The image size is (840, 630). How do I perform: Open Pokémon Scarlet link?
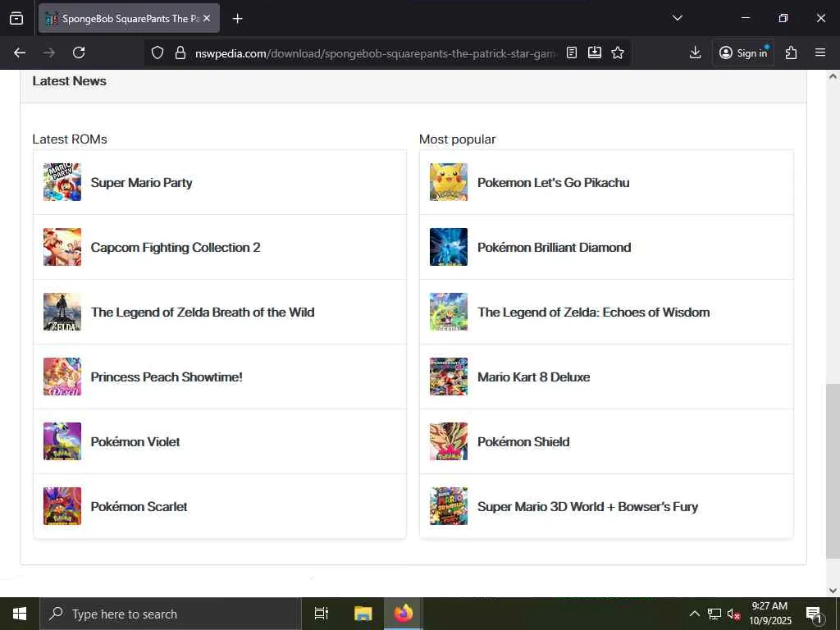pyautogui.click(x=139, y=507)
